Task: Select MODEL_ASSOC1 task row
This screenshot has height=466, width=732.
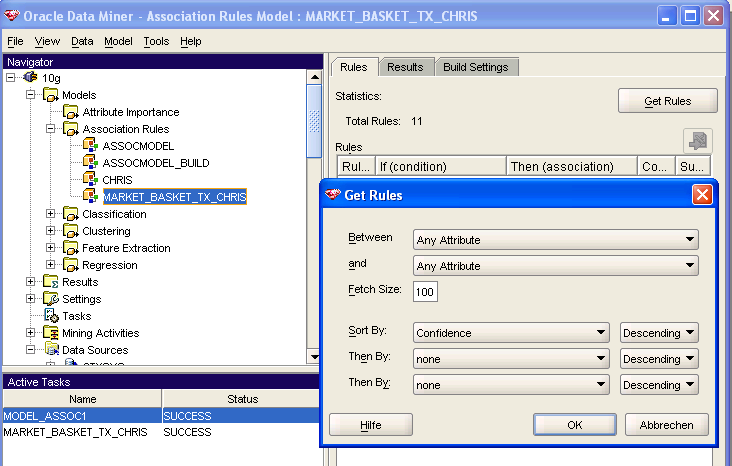Action: click(161, 416)
